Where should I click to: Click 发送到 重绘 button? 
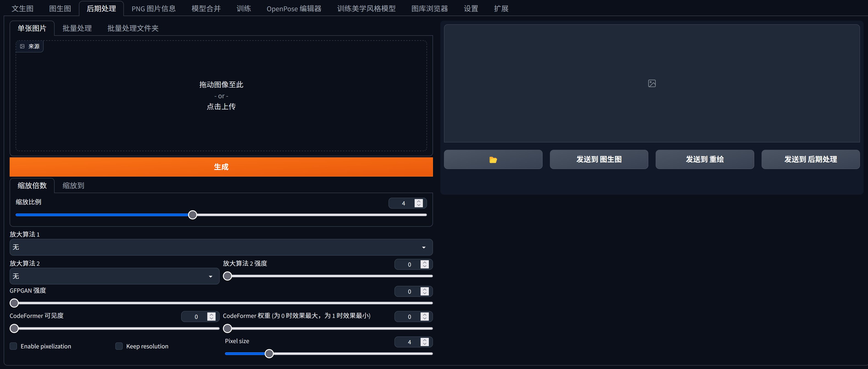coord(704,160)
